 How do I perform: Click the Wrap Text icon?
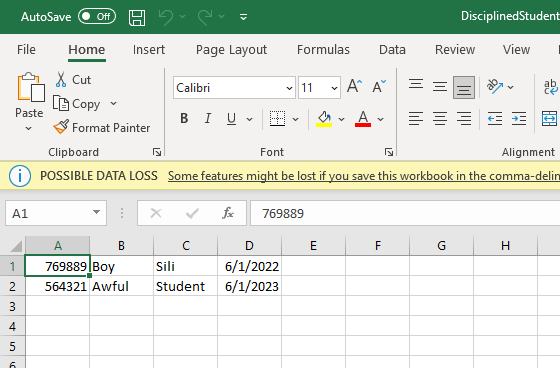pyautogui.click(x=550, y=87)
